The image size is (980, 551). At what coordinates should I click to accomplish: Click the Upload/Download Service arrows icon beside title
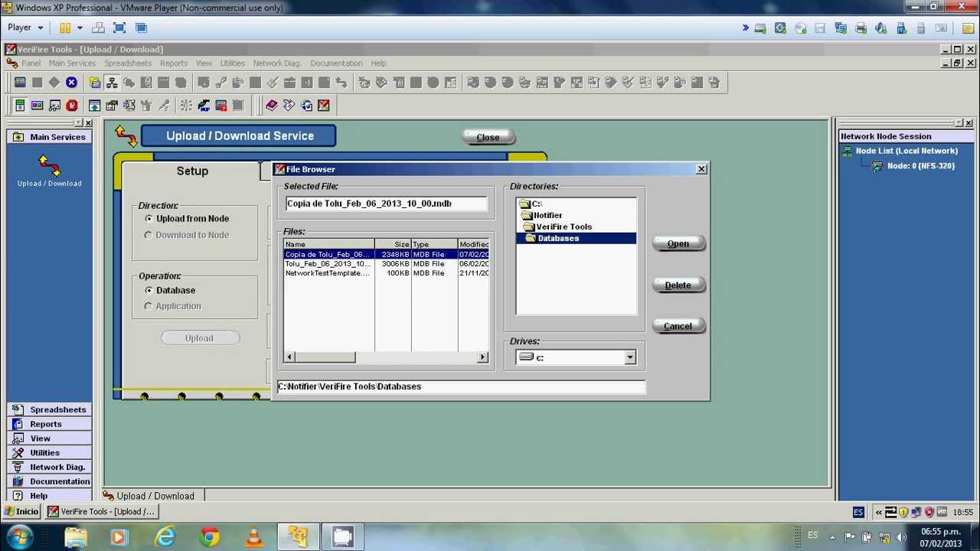click(126, 136)
